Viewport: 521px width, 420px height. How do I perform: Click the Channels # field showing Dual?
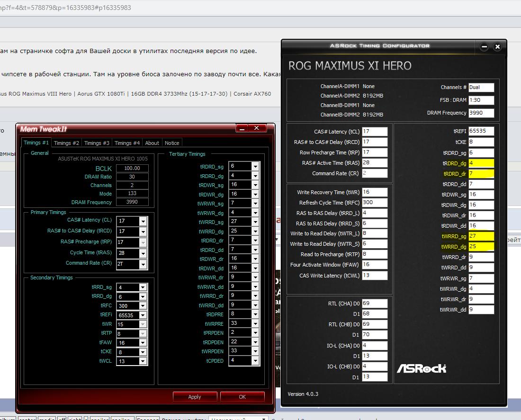tap(481, 88)
